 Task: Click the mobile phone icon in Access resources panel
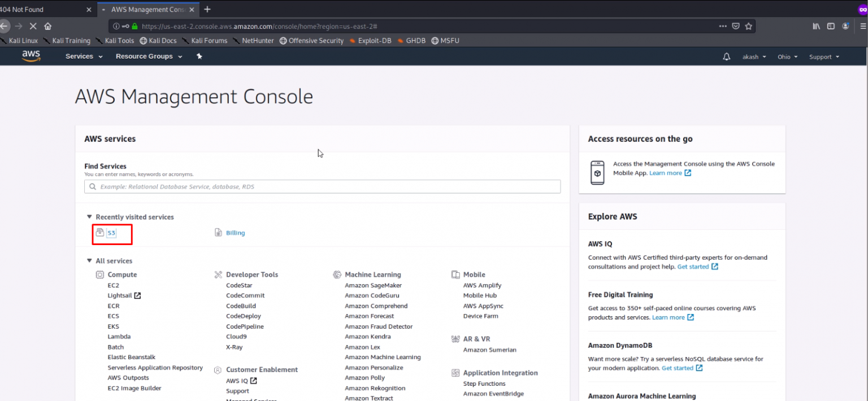[597, 172]
